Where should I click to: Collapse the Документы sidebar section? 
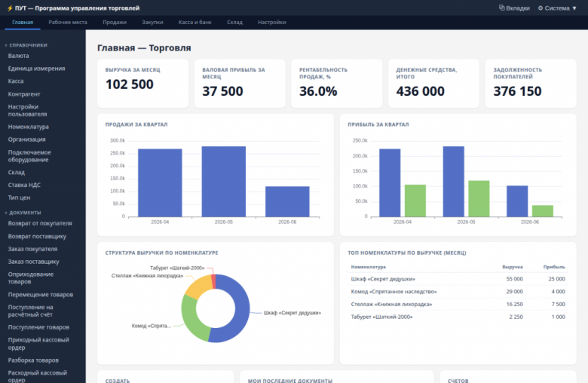[x=23, y=213]
